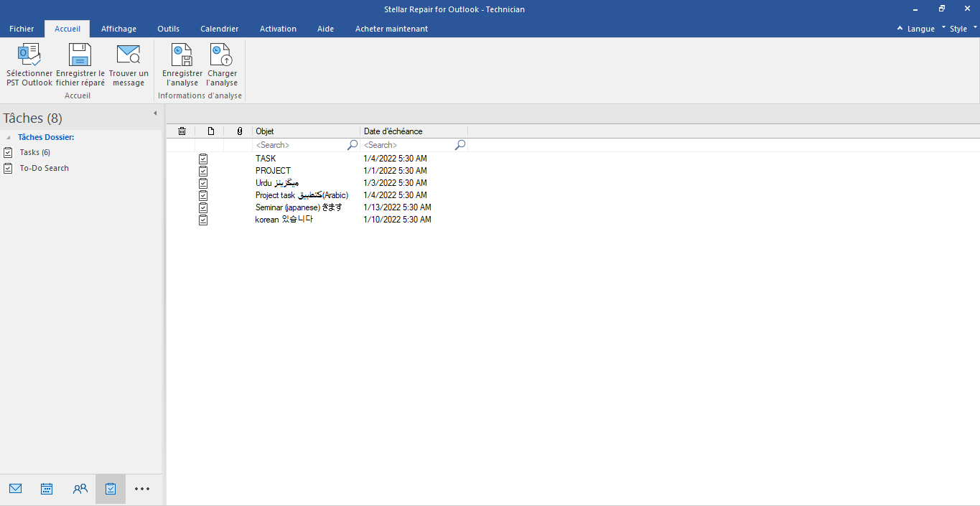
Task: Select the TASK subject text
Action: pos(266,159)
